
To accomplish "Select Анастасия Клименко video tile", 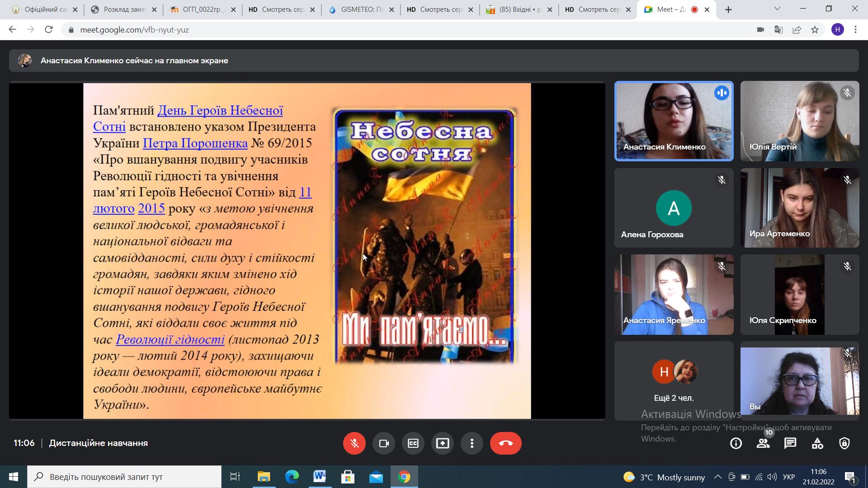I will [x=674, y=121].
